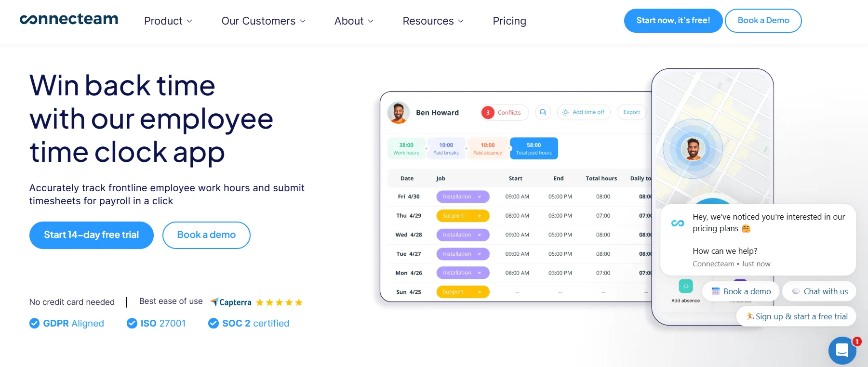
Task: Choose 'Sign up & start a free trial'
Action: pos(796,316)
